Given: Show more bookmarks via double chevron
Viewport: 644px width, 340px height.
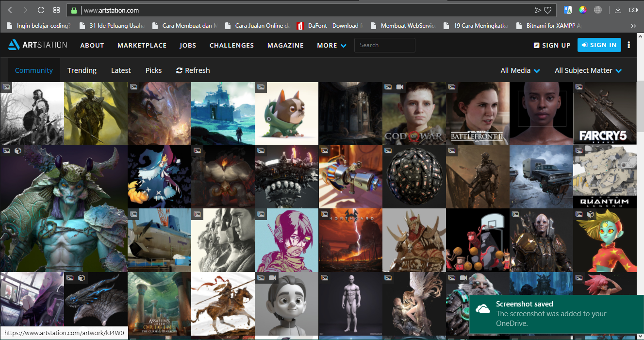Looking at the screenshot, I should (x=633, y=26).
